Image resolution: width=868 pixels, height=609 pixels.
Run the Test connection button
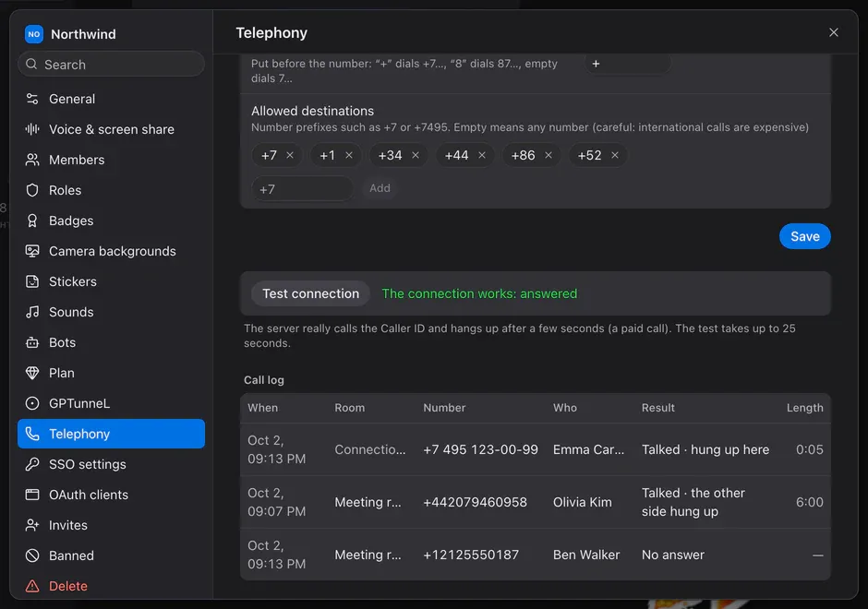310,293
